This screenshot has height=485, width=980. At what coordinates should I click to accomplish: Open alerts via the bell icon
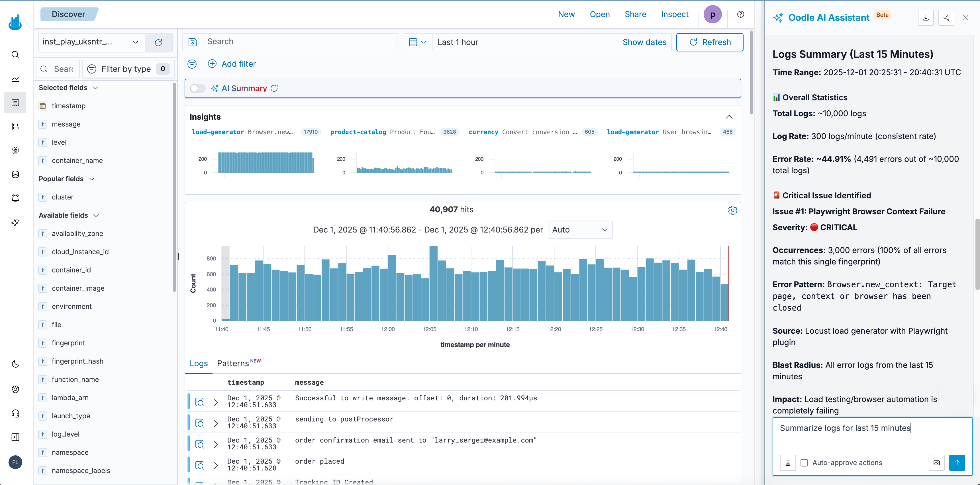[x=15, y=198]
